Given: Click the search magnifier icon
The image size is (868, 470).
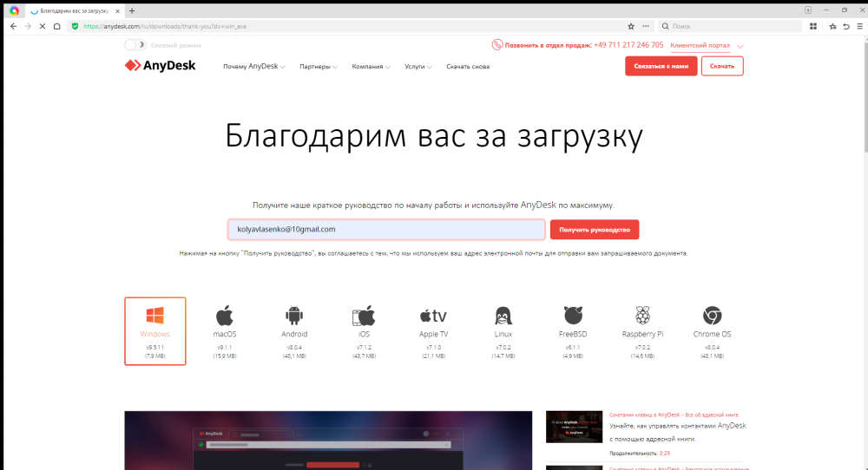Looking at the screenshot, I should [x=666, y=26].
